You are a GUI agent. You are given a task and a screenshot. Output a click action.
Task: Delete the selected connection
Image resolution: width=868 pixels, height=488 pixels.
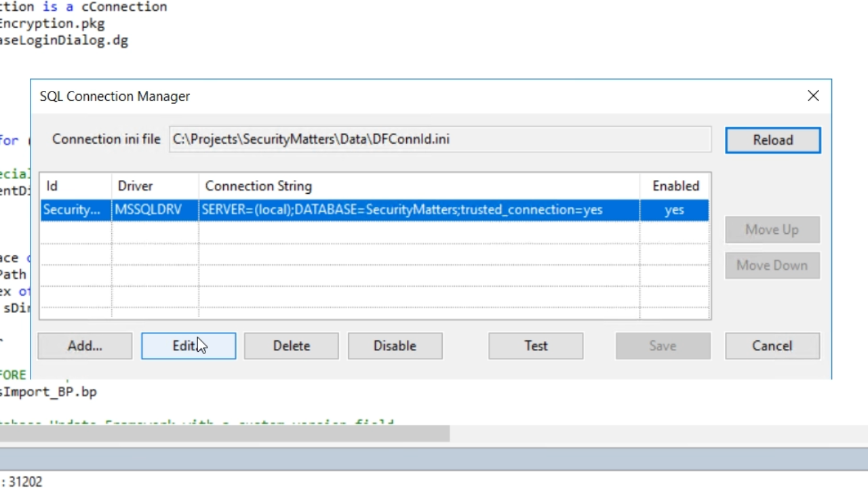click(292, 346)
